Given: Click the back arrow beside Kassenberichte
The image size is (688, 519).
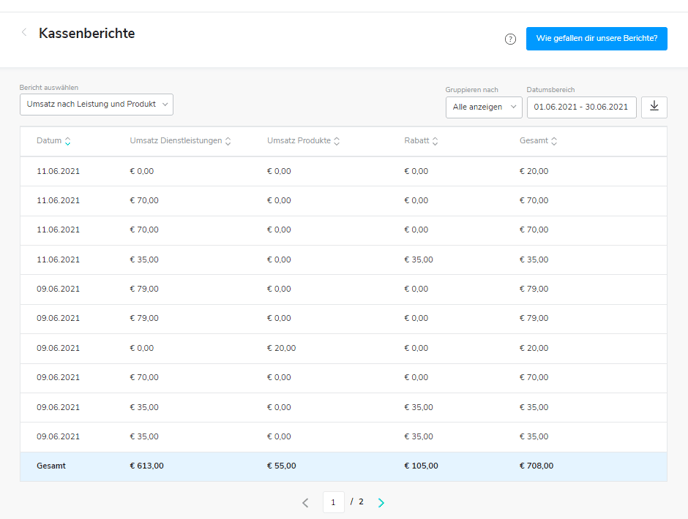Looking at the screenshot, I should (24, 33).
